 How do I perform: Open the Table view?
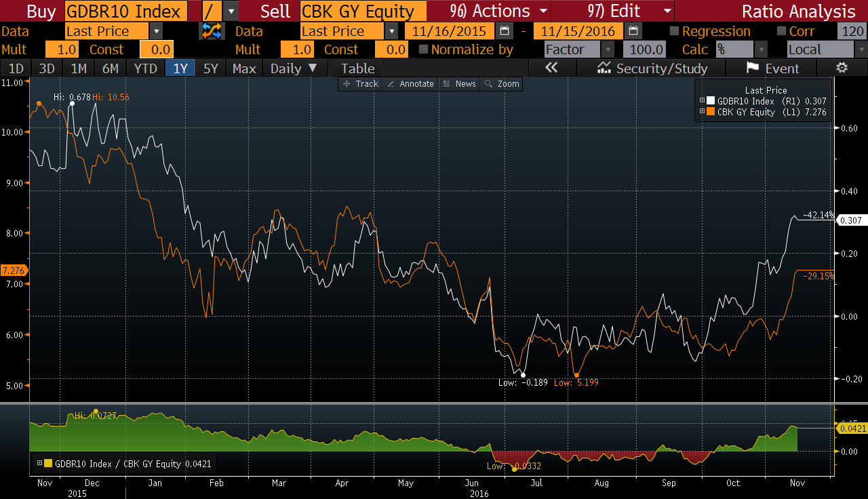(x=357, y=68)
